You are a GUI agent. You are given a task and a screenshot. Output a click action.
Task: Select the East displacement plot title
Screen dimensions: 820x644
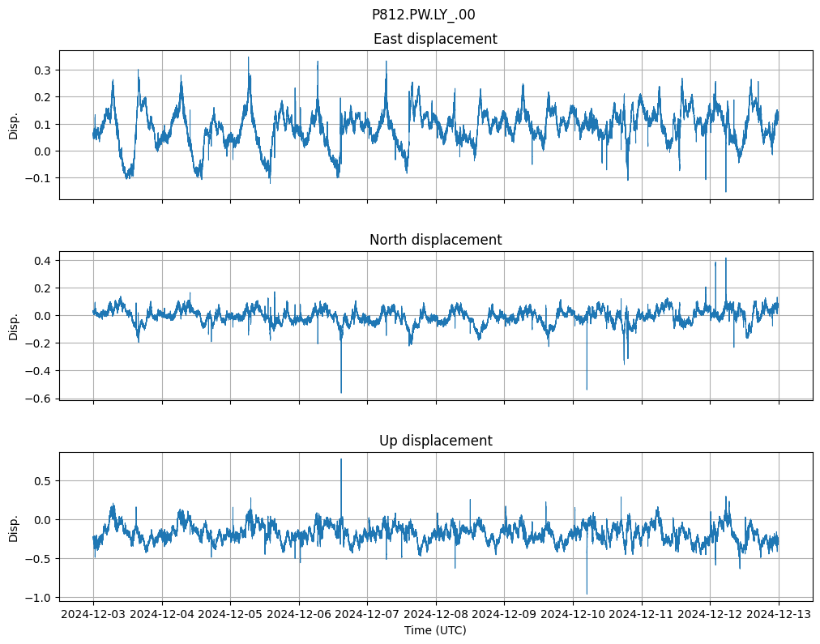435,39
